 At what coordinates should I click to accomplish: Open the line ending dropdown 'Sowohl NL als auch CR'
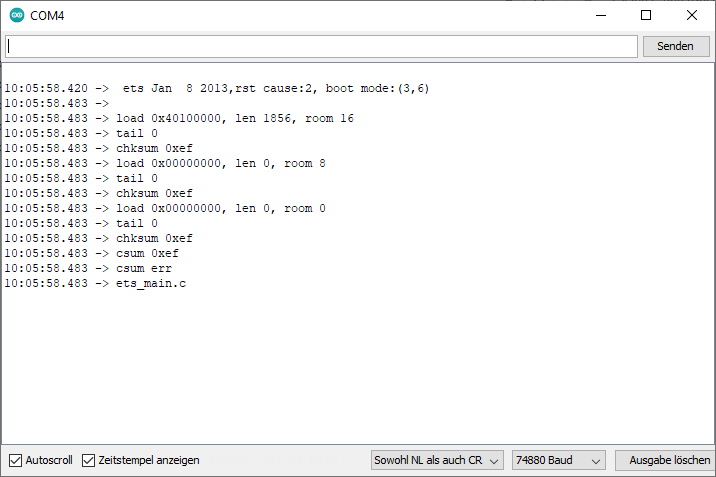point(437,460)
